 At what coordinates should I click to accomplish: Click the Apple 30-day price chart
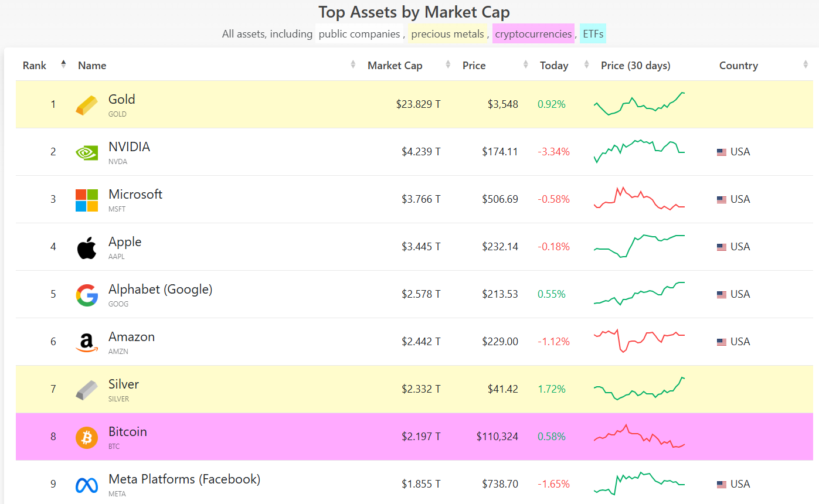pyautogui.click(x=639, y=246)
